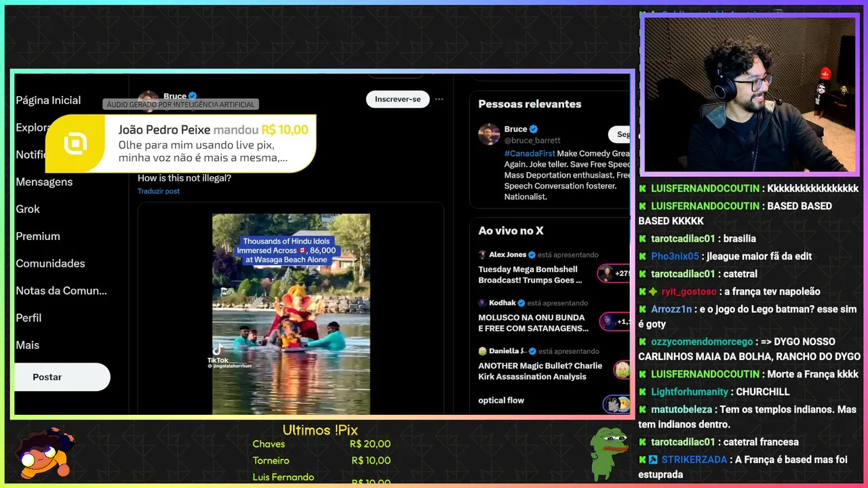Viewport: 868px width, 488px height.
Task: Follow Bruce with the Seguir button
Action: click(620, 134)
